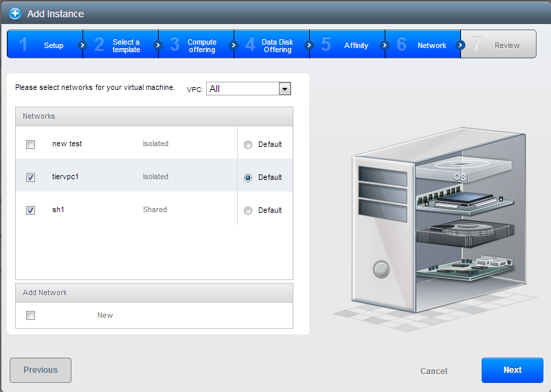This screenshot has width=551, height=392.
Task: Open the VPC dropdown showing All
Action: pos(249,89)
